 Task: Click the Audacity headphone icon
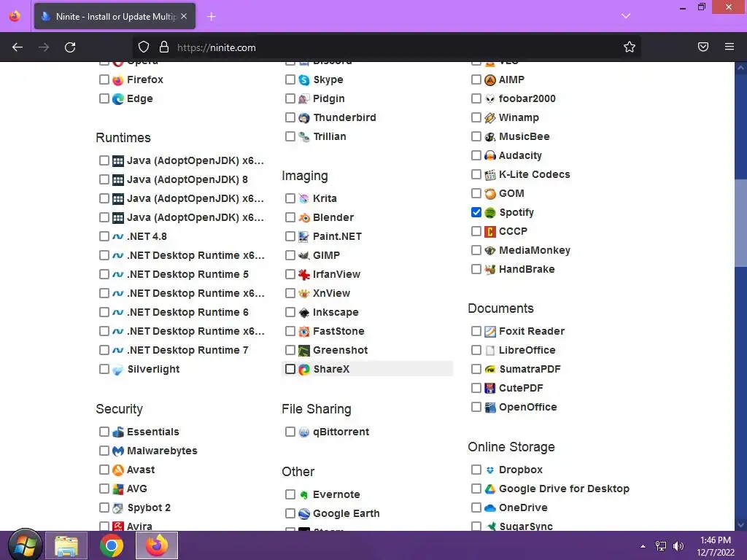(x=489, y=156)
